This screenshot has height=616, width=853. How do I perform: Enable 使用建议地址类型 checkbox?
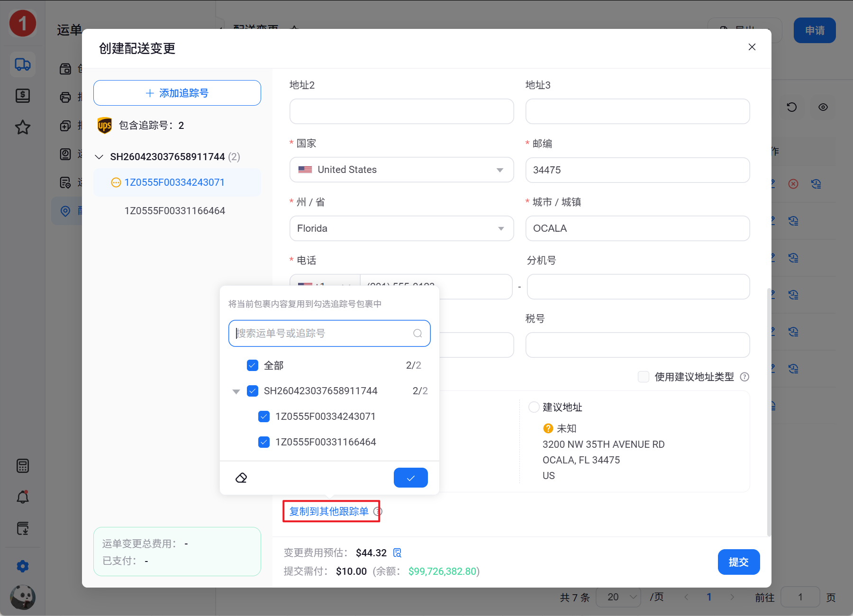644,377
